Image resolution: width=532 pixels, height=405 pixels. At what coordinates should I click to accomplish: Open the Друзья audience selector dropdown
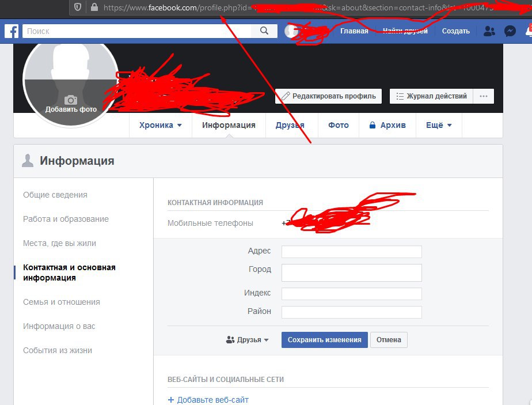coord(248,340)
